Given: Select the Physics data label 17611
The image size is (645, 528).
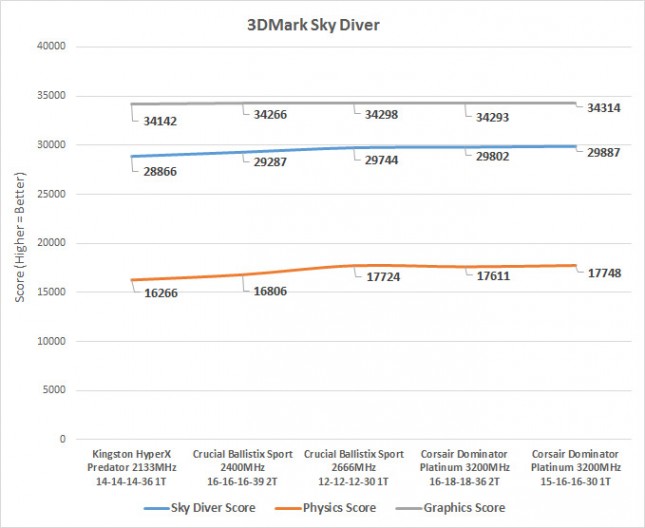Looking at the screenshot, I should point(493,276).
